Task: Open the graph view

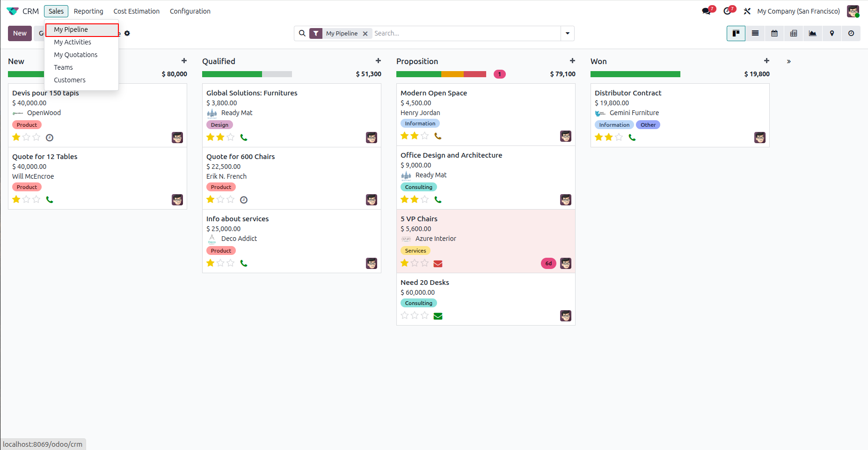Action: pos(813,33)
